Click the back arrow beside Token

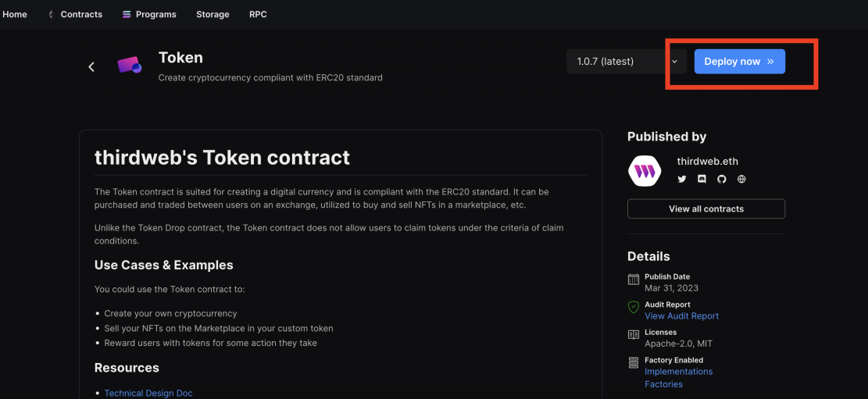click(x=92, y=67)
